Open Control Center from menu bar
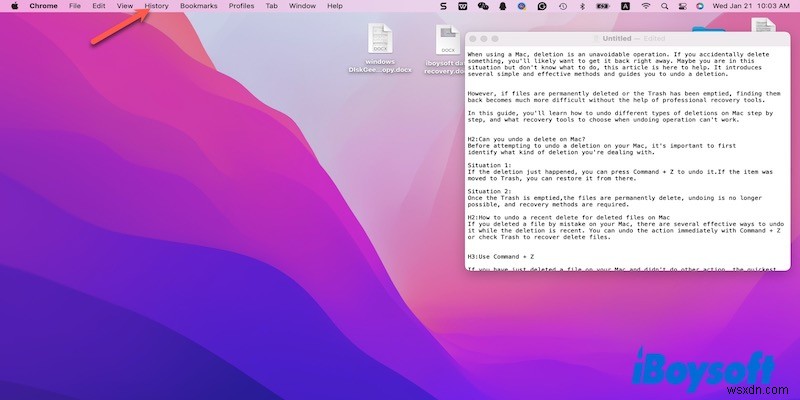Viewport: 800px width, 400px height. point(682,6)
